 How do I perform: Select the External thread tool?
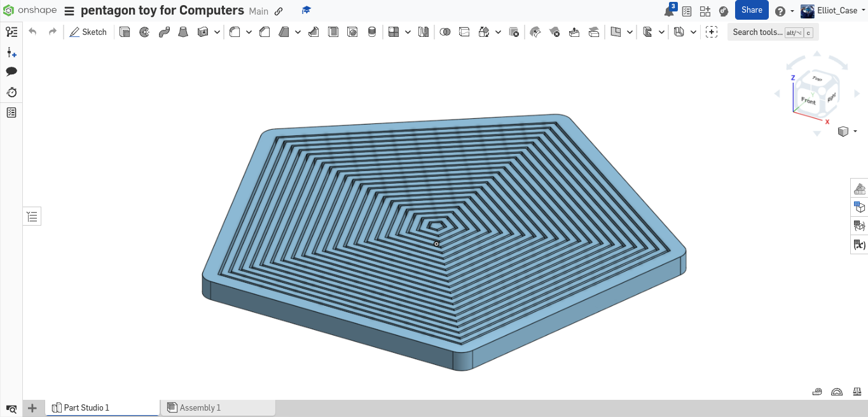372,32
